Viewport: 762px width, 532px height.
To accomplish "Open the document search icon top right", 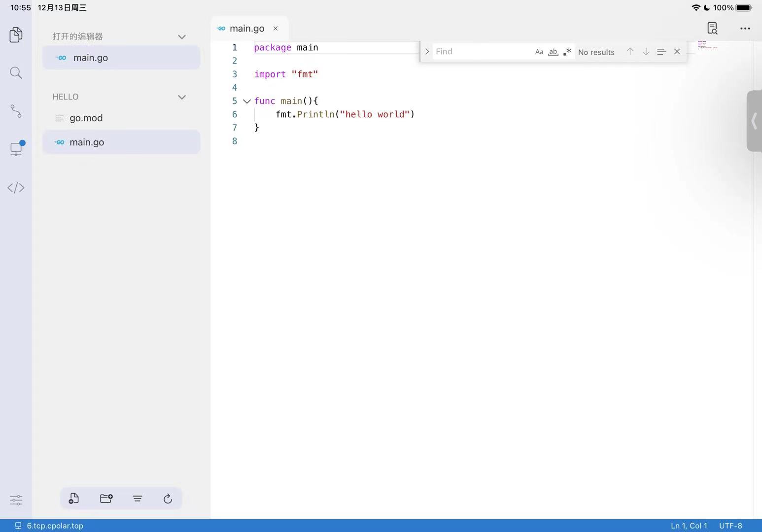I will [712, 29].
